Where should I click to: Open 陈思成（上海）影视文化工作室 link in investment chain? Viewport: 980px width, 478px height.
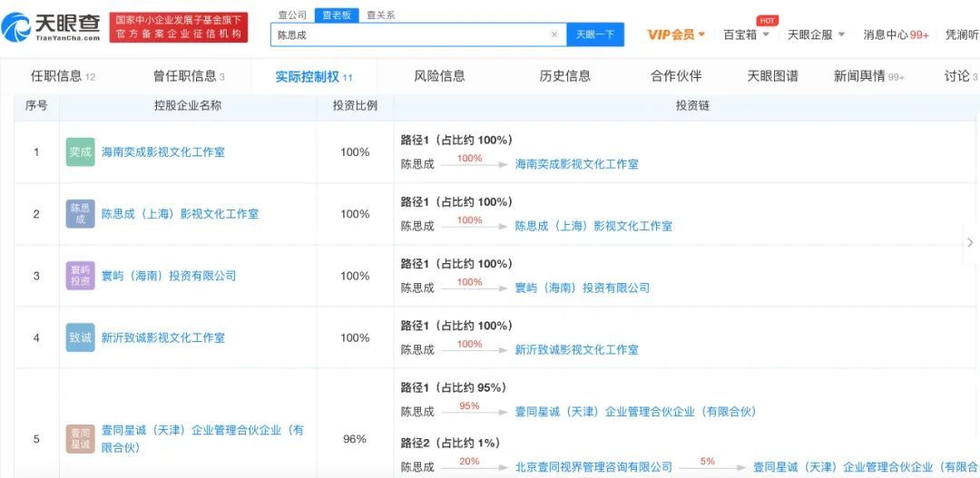pos(593,226)
